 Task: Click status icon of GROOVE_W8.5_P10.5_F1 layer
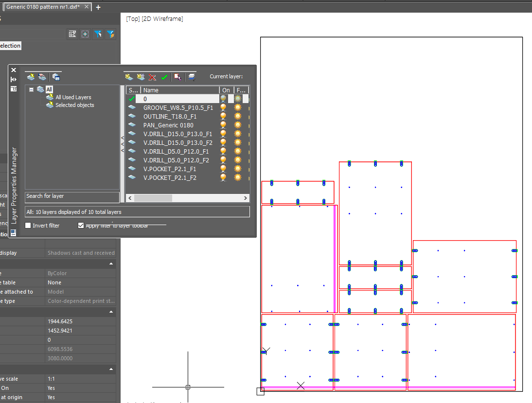pyautogui.click(x=132, y=107)
